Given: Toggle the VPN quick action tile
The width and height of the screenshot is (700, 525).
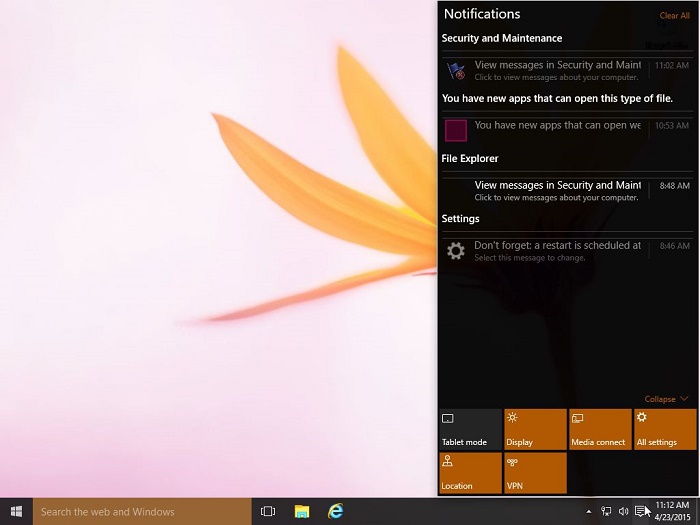Looking at the screenshot, I should point(535,473).
